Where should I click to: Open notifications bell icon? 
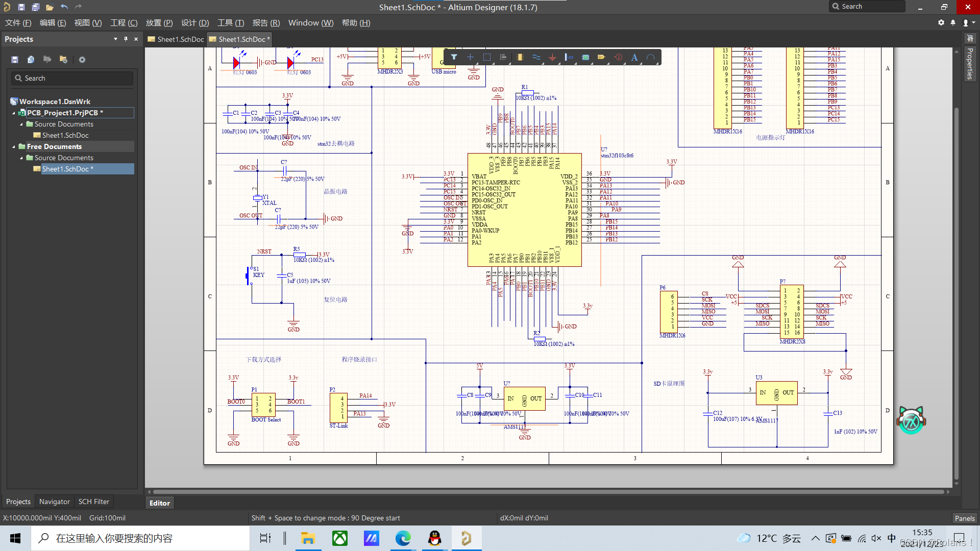pos(953,22)
